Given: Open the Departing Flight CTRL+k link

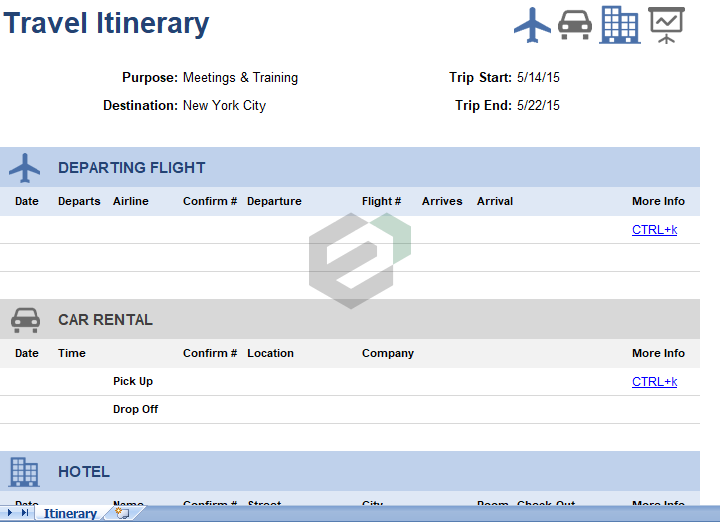Looking at the screenshot, I should [x=654, y=230].
